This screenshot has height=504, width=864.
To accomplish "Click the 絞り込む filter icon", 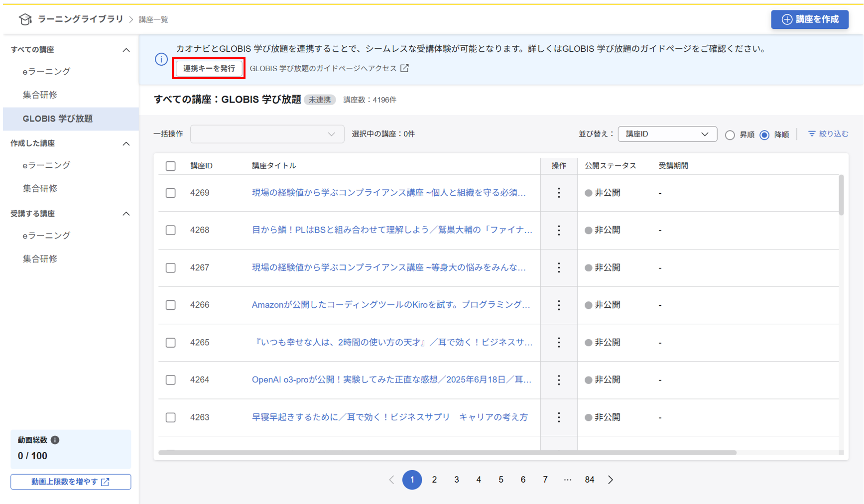I will pos(812,134).
